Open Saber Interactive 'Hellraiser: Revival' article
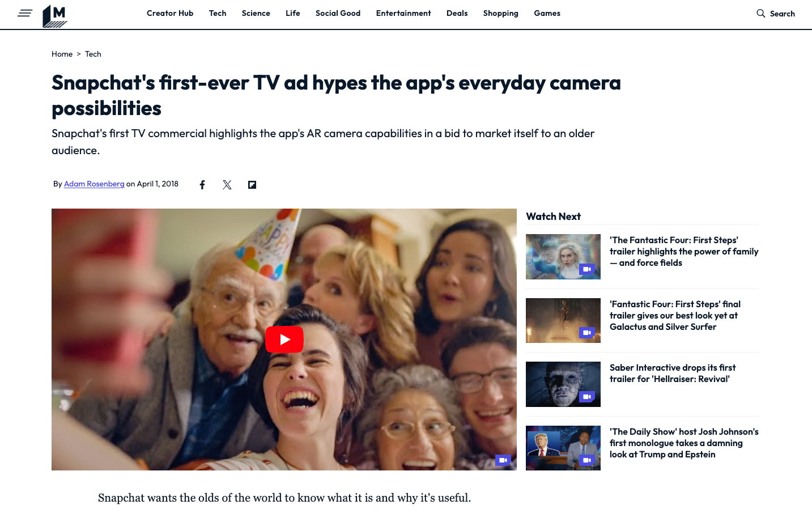This screenshot has width=812, height=526. 673,374
